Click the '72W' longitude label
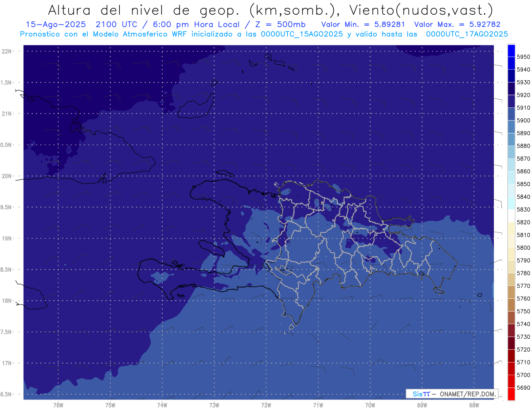The width and height of the screenshot is (532, 411). (x=266, y=405)
